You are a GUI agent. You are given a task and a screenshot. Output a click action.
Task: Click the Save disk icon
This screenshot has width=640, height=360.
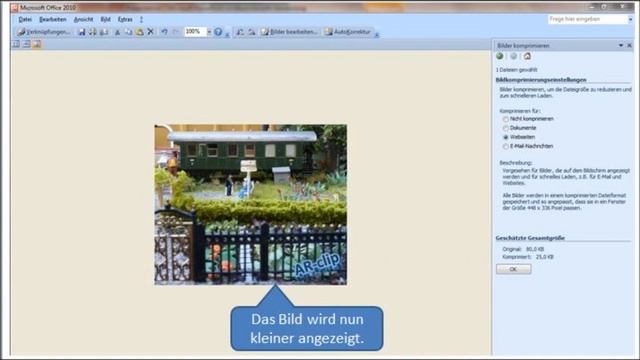pos(82,32)
